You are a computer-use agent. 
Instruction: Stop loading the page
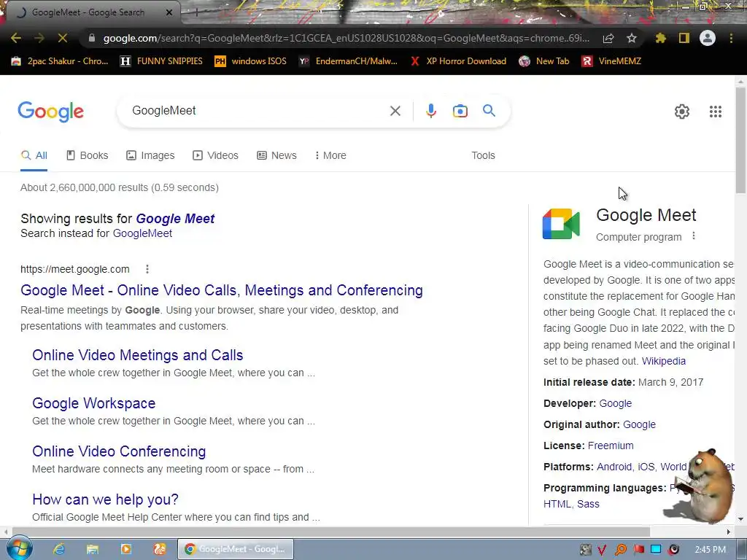coord(63,38)
